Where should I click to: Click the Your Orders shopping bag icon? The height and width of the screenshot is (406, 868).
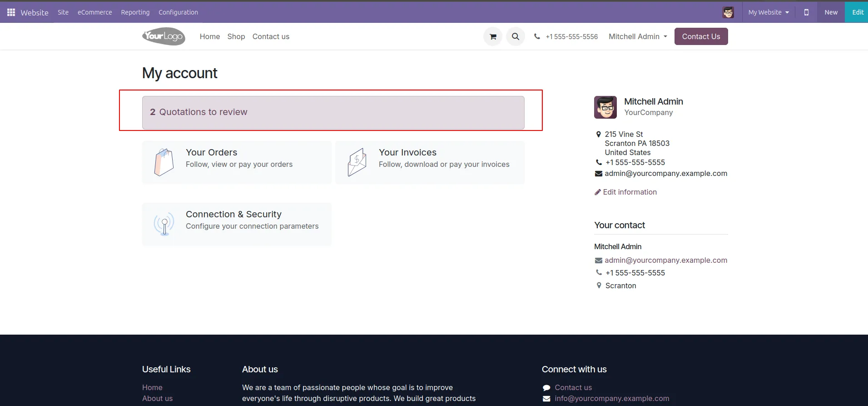point(164,162)
